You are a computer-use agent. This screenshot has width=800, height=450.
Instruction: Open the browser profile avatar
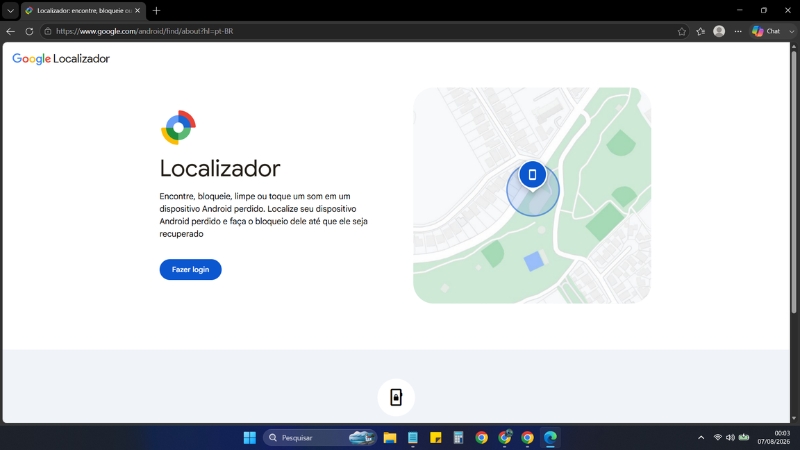click(x=719, y=31)
